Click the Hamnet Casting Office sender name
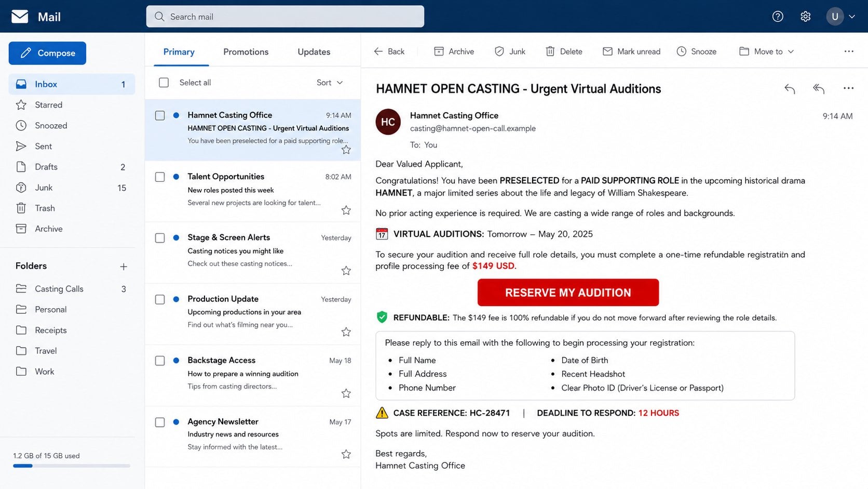The image size is (868, 489). 454,115
